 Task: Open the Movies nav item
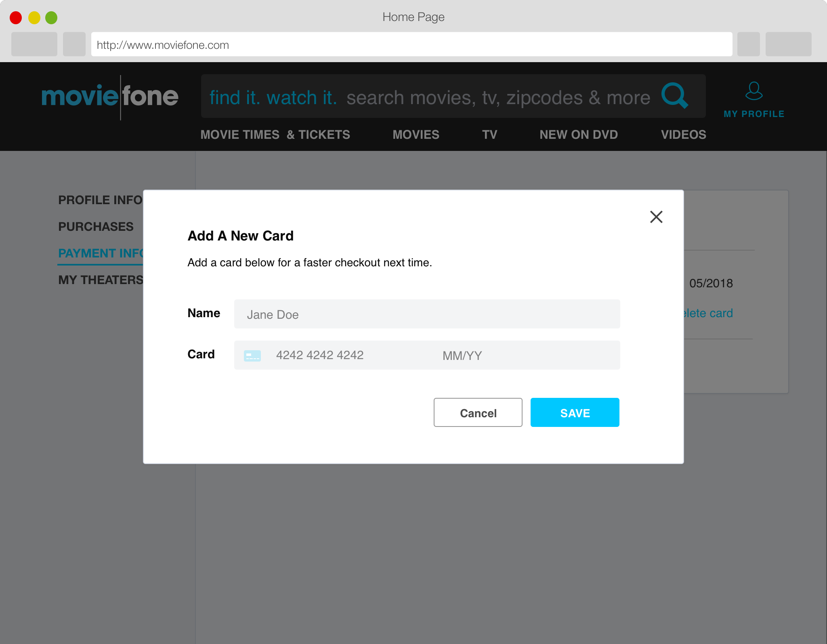point(416,135)
